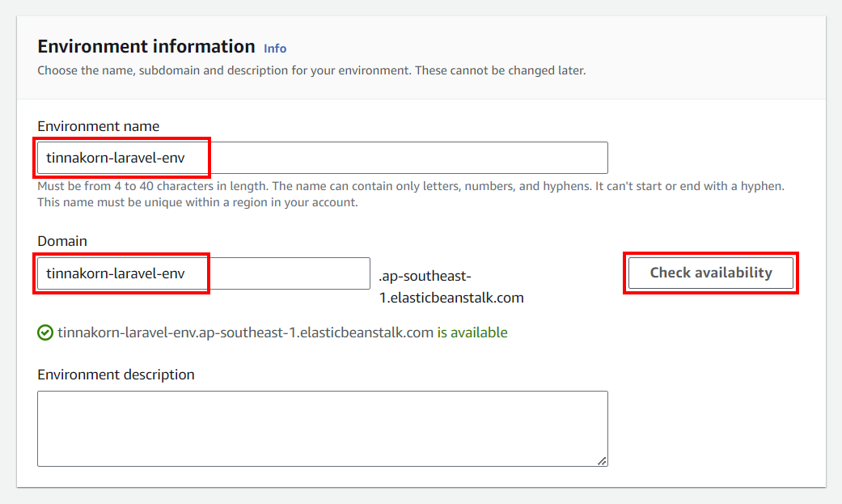Click the availability status check circle
Screen dimensions: 842x504
(45, 332)
